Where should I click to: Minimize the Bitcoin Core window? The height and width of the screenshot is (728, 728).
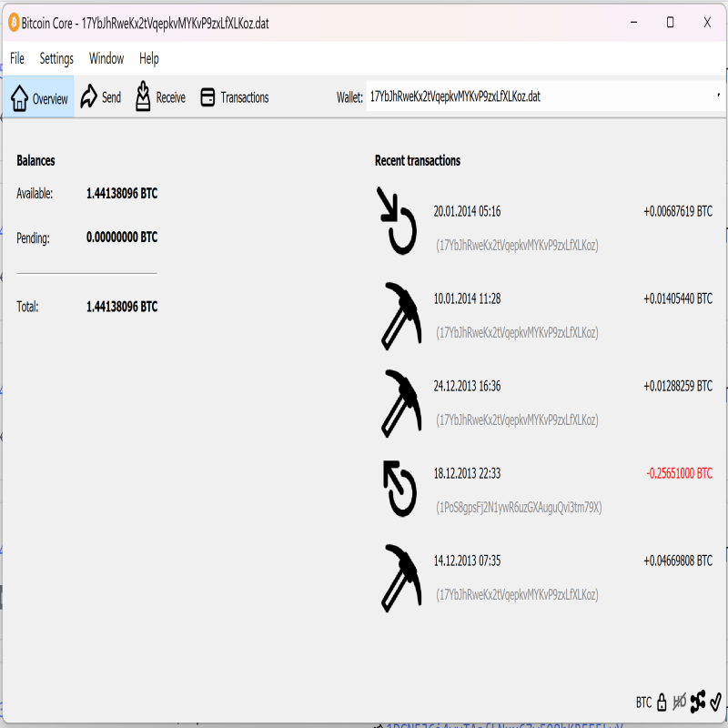coord(633,22)
